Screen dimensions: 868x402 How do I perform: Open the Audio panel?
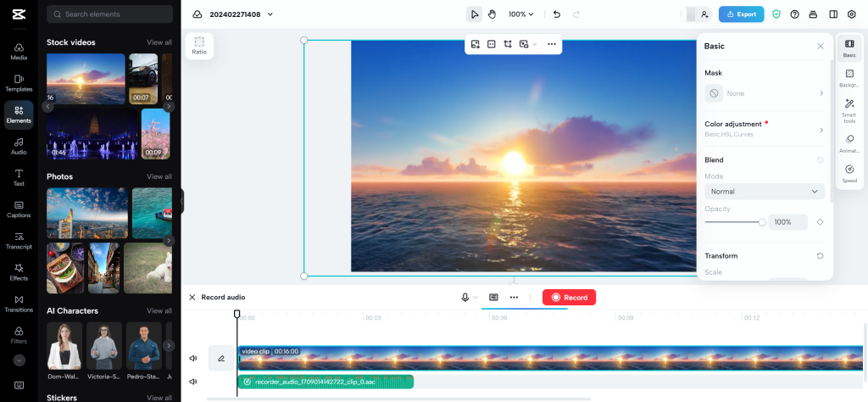point(19,146)
